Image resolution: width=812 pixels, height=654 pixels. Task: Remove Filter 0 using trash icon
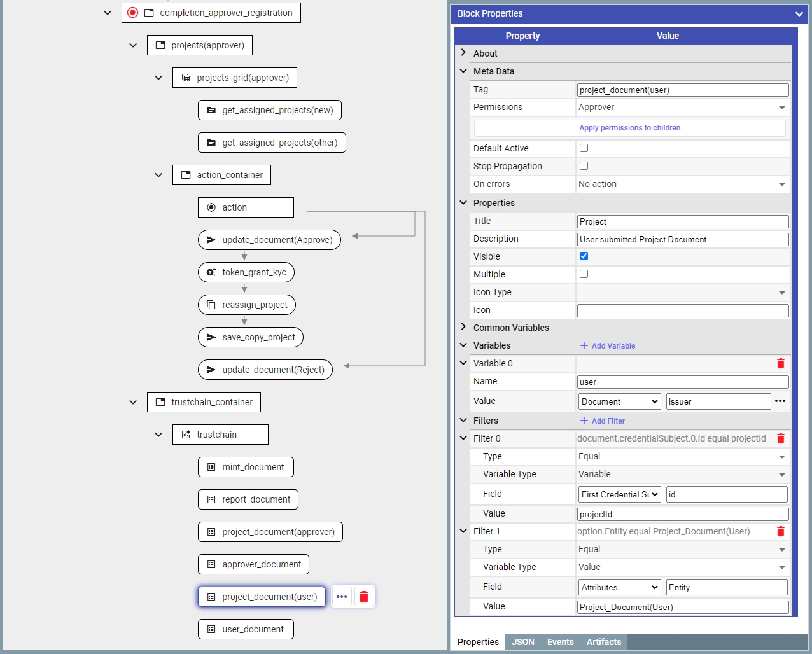point(780,438)
